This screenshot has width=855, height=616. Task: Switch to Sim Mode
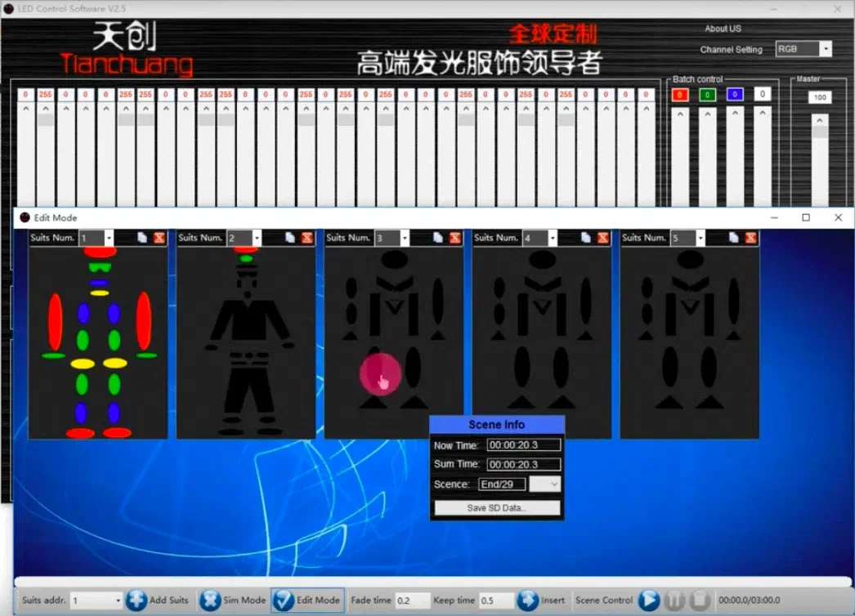point(233,600)
